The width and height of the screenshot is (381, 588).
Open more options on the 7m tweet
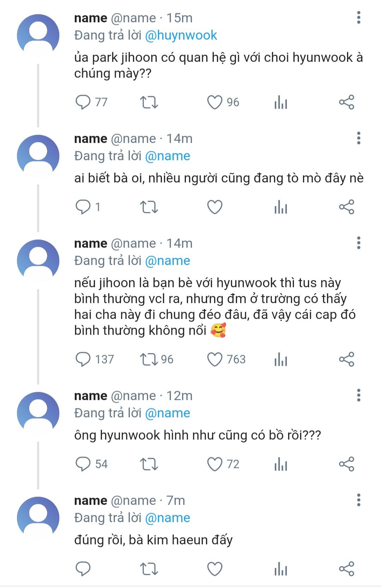point(359,500)
